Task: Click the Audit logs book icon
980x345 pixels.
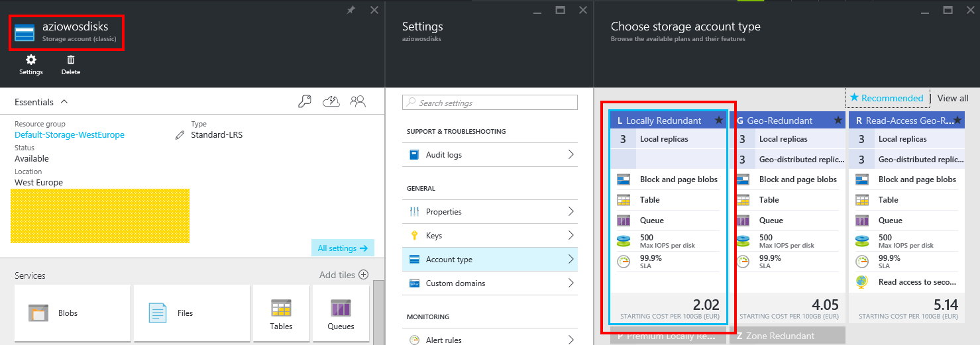Action: (414, 155)
